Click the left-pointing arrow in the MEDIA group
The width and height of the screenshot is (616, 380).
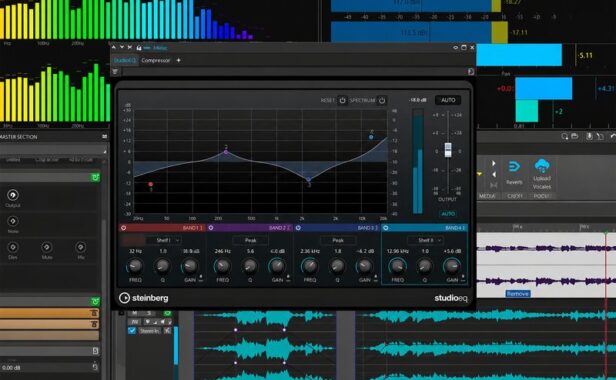(x=494, y=174)
